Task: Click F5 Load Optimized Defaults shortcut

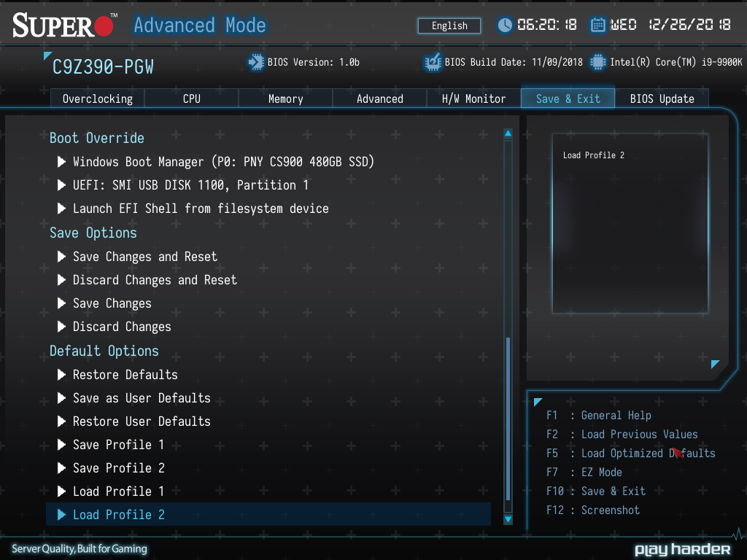Action: pos(631,454)
